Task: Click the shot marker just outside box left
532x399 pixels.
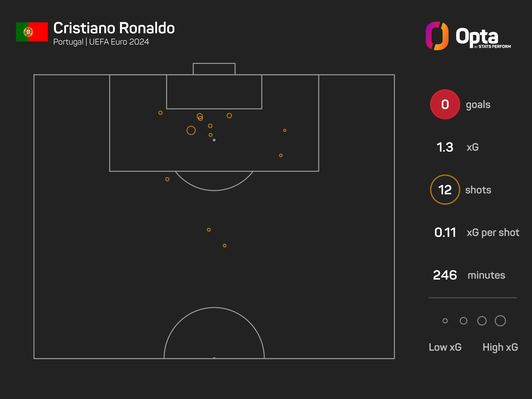Action: coord(167,179)
